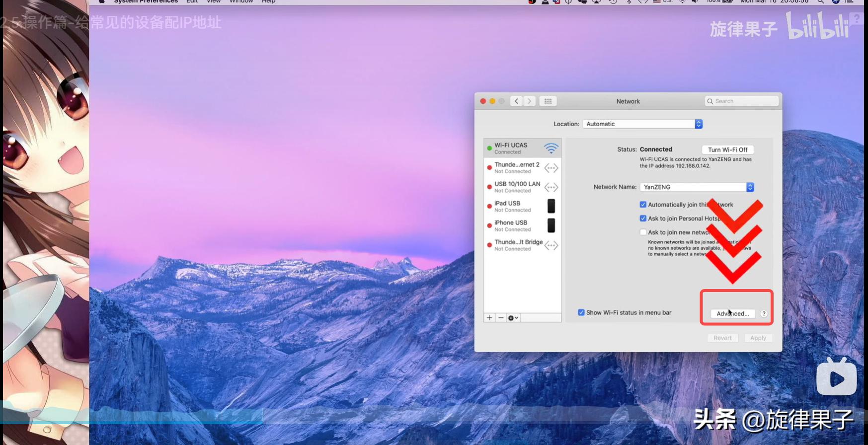The height and width of the screenshot is (445, 868).
Task: Open the Window menu in the menu bar
Action: [x=241, y=1]
